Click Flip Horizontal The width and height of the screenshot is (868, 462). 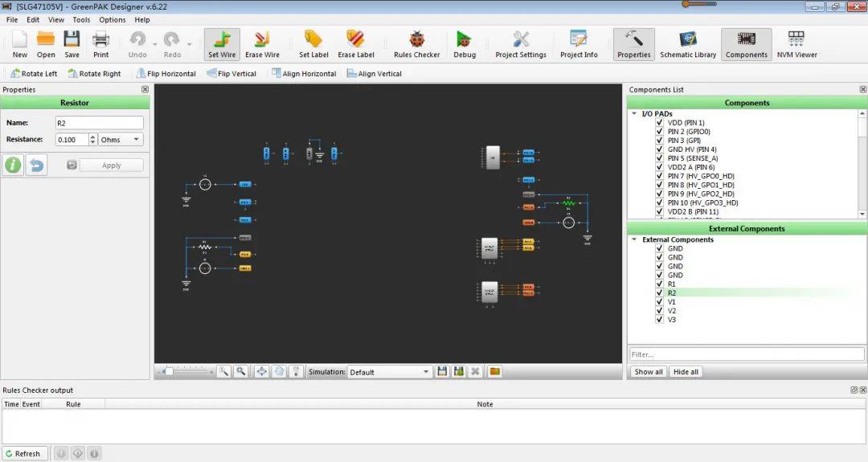pos(166,74)
